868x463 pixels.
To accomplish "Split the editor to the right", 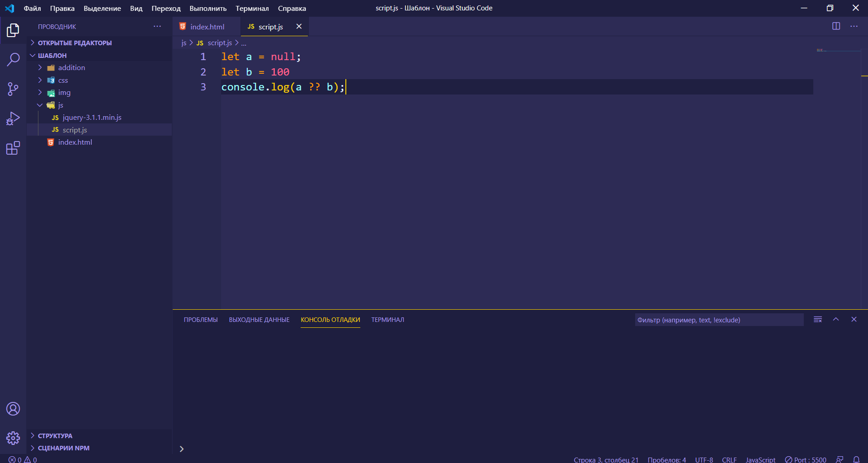I will [836, 26].
